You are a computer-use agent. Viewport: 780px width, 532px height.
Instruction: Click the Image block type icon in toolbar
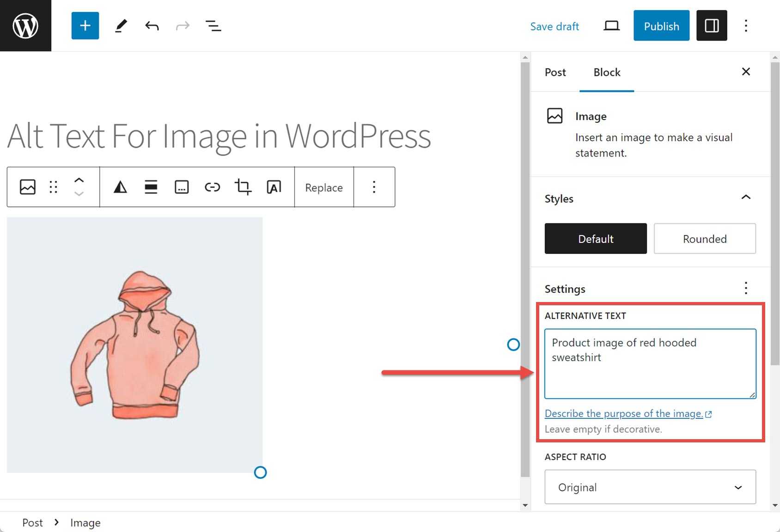pos(28,187)
